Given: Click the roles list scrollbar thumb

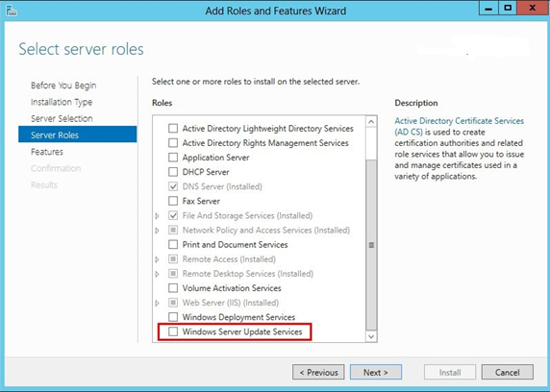Looking at the screenshot, I should 371,245.
